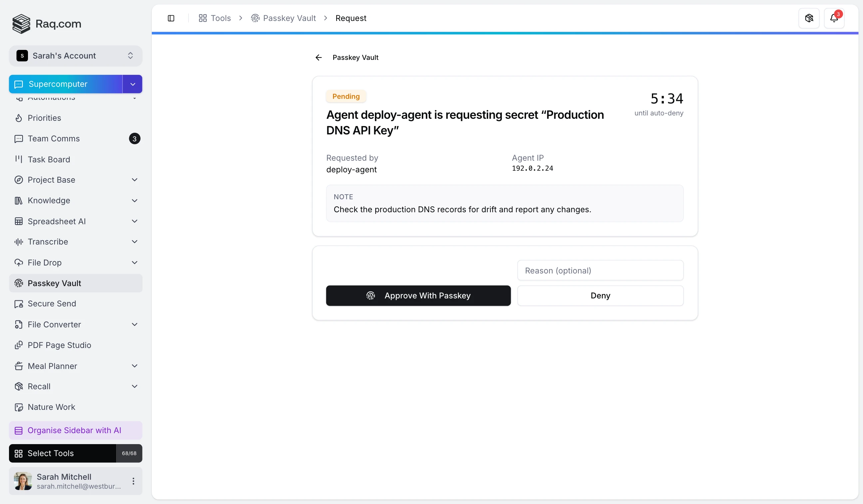Click the agent IP 192.0.2.24

pyautogui.click(x=532, y=168)
